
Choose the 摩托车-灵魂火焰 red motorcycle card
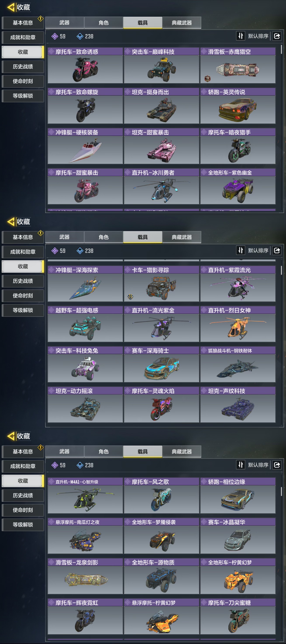(x=161, y=405)
